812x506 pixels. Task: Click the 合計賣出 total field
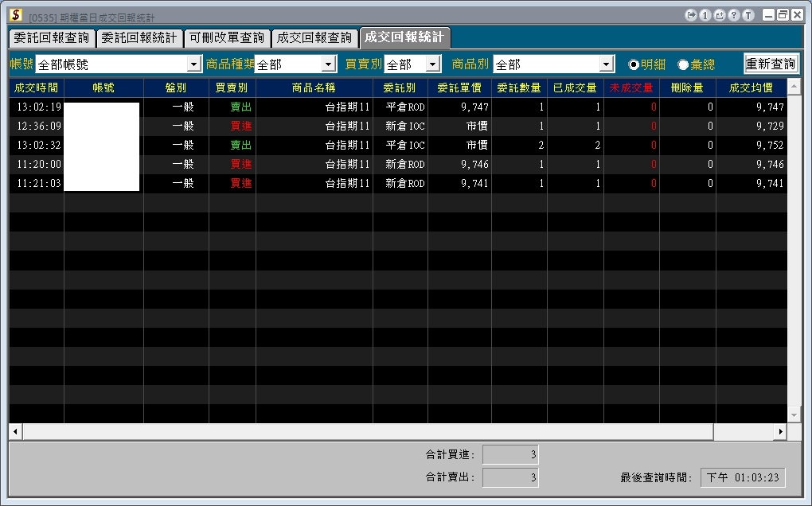pos(510,477)
